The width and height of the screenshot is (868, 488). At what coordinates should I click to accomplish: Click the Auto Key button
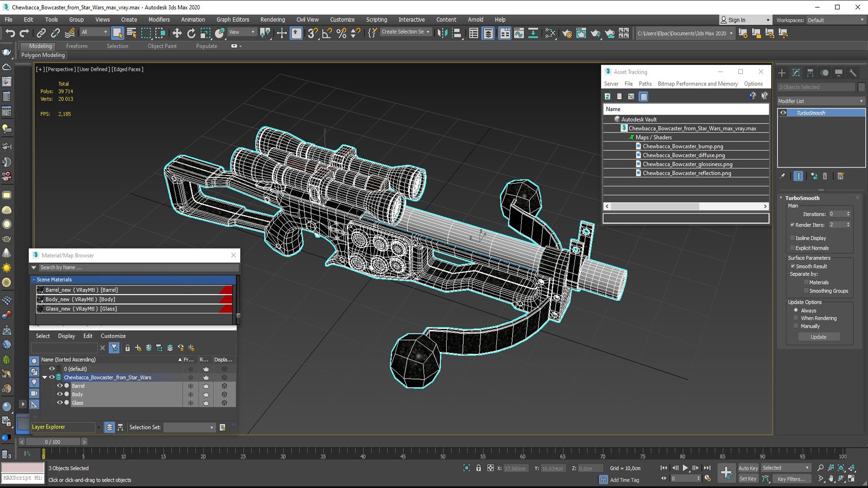(748, 468)
